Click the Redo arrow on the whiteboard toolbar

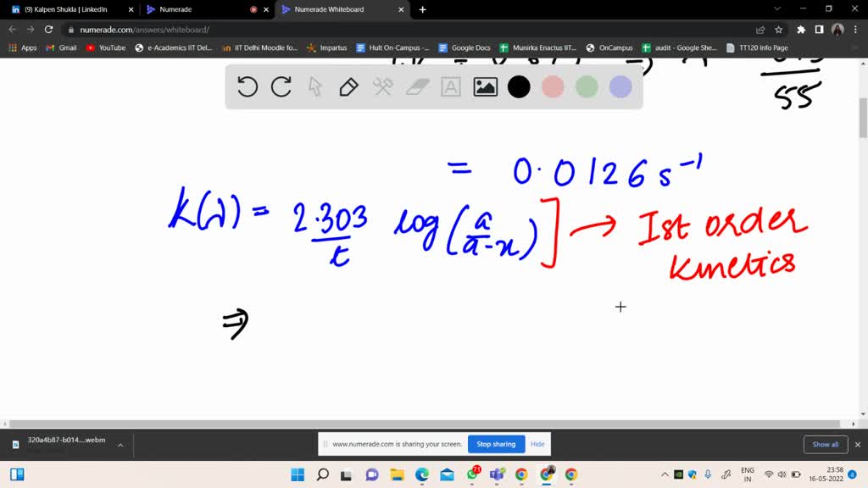tap(281, 86)
